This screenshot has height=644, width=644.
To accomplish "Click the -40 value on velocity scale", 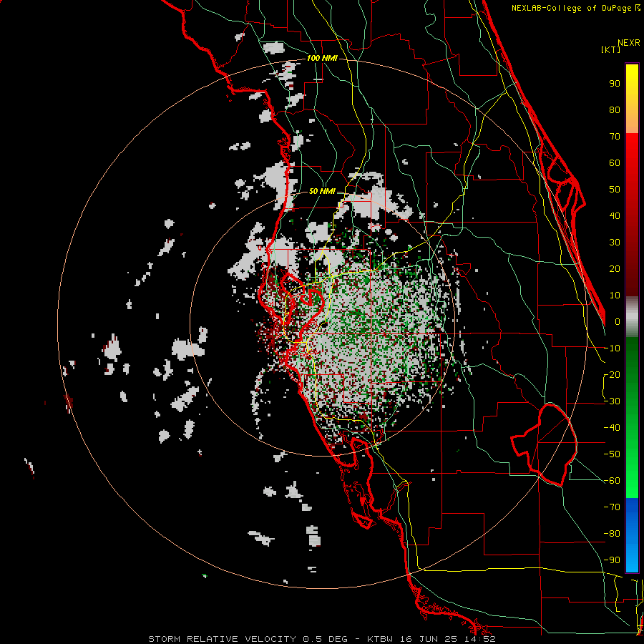I will tap(612, 428).
